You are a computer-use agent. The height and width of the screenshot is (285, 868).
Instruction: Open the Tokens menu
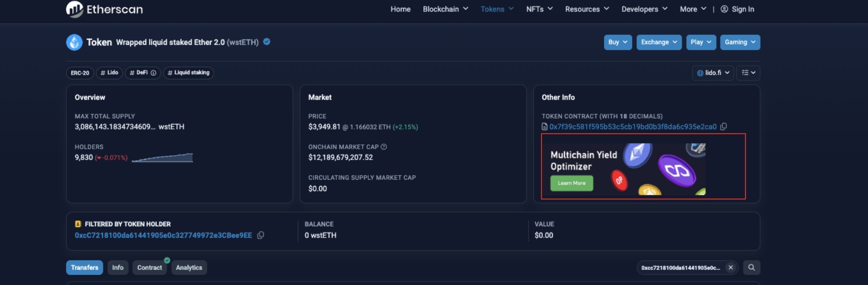click(x=497, y=9)
